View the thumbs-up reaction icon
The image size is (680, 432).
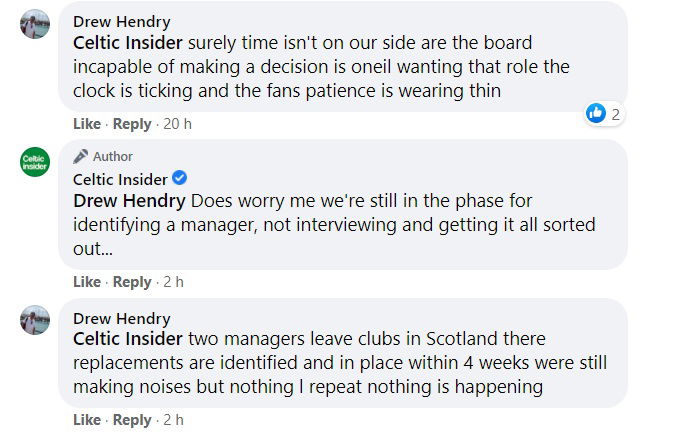click(x=596, y=114)
